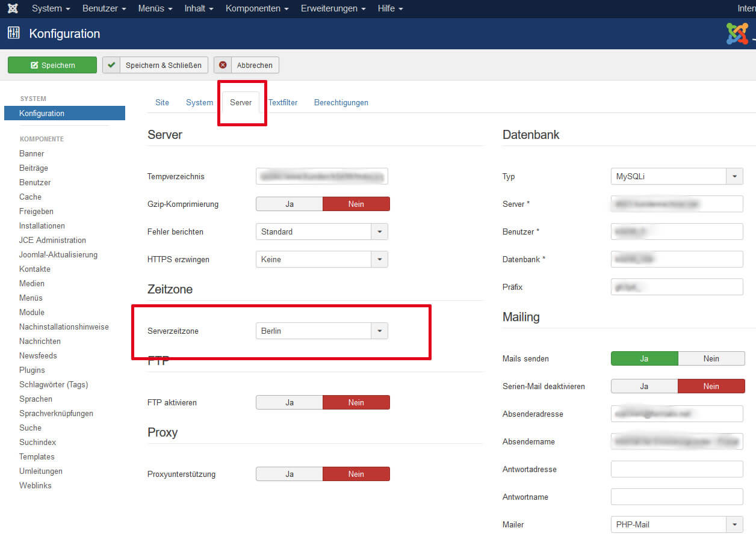Open Templates from the sidebar
Image resolution: width=756 pixels, height=534 pixels.
tap(37, 456)
